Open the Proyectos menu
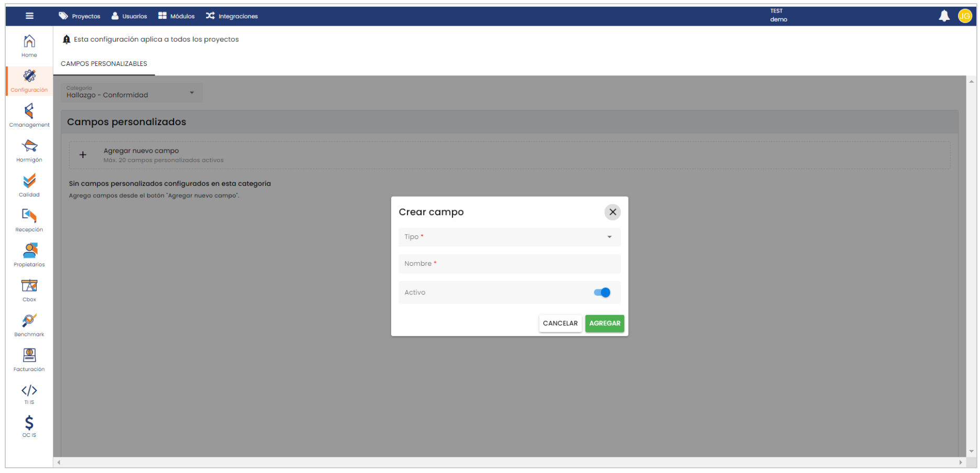Viewport: 980px width, 473px height. 79,16
